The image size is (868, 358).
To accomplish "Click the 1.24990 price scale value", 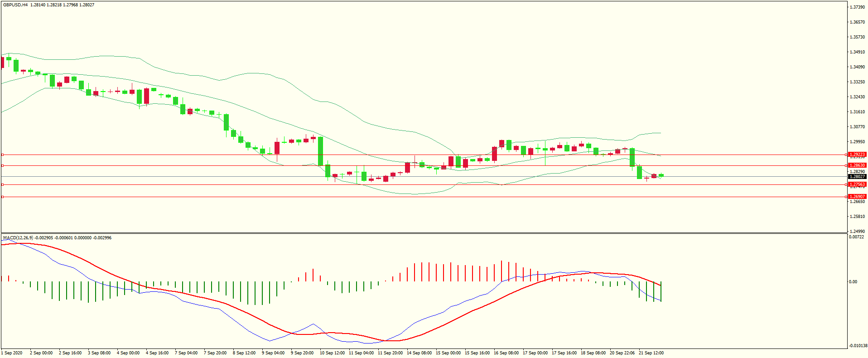I will pos(857,232).
